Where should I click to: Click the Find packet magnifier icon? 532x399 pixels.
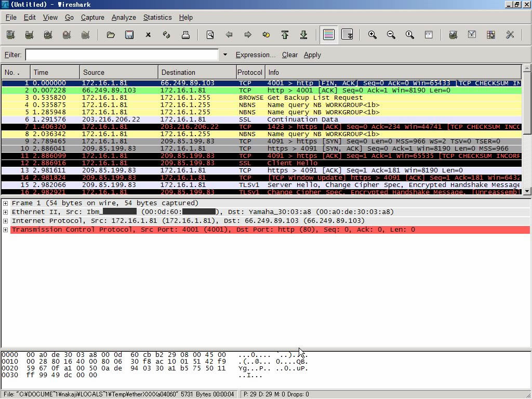click(x=210, y=35)
